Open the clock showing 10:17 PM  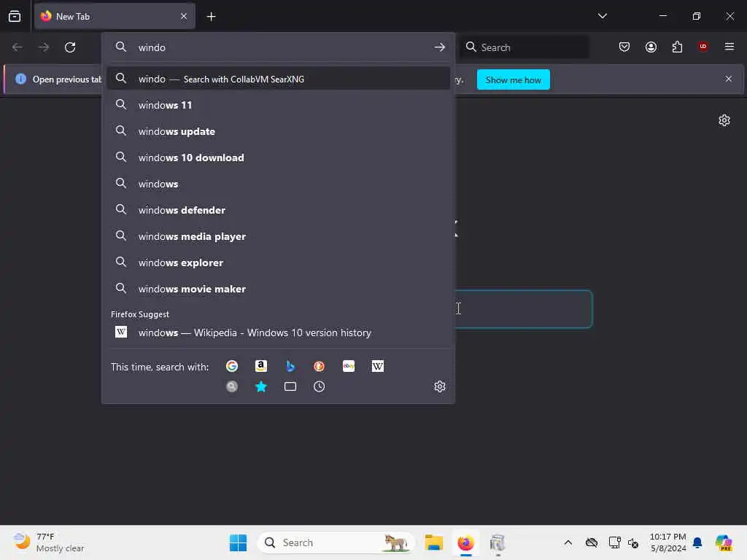coord(668,542)
